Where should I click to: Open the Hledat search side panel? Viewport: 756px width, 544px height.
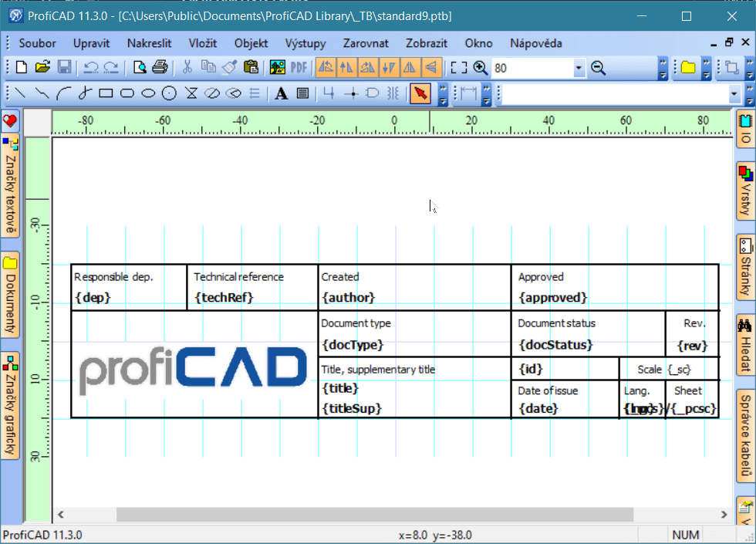point(745,345)
